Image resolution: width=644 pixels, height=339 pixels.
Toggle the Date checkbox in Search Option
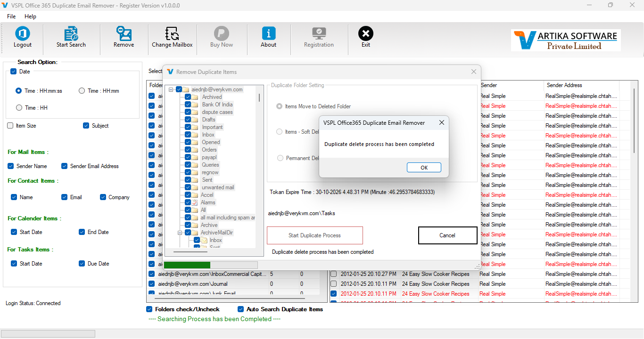13,72
